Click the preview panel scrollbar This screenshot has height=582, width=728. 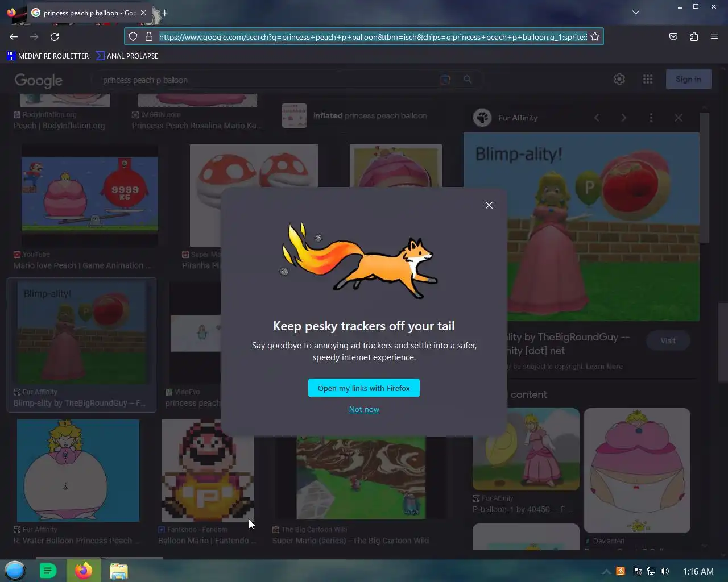[705, 177]
